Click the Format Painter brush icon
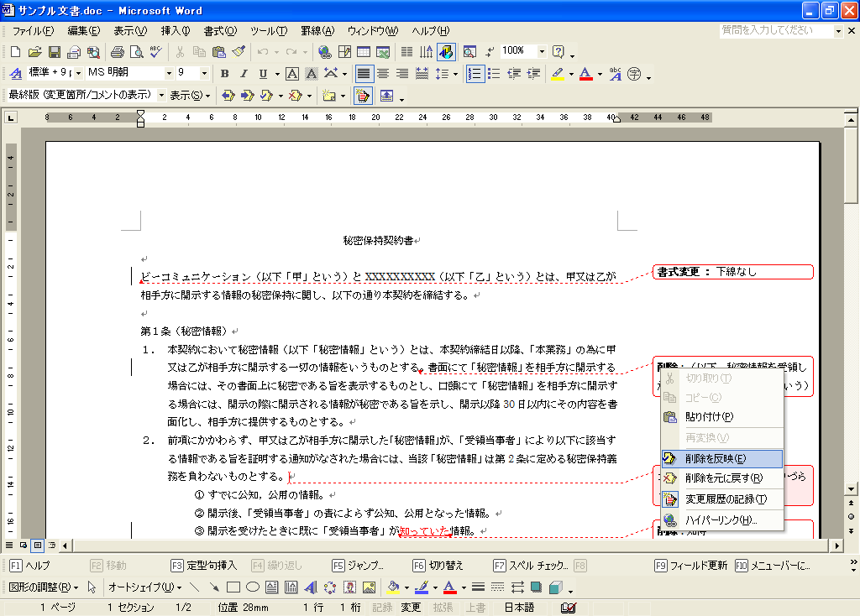The height and width of the screenshot is (616, 860). (239, 52)
